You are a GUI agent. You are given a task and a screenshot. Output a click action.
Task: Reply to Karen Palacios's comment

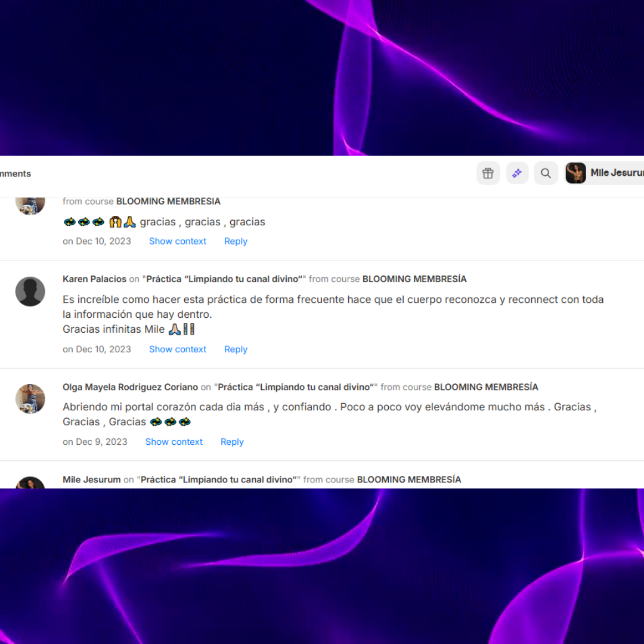point(236,349)
